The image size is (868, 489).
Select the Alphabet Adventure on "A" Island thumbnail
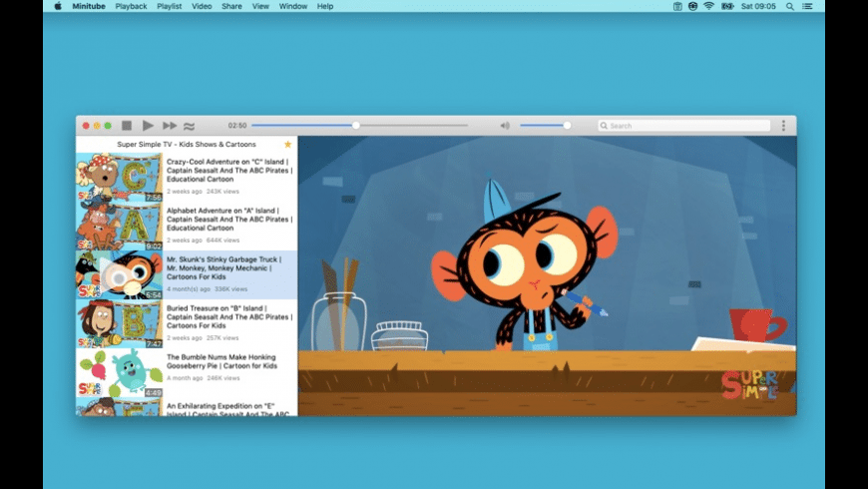pyautogui.click(x=119, y=226)
